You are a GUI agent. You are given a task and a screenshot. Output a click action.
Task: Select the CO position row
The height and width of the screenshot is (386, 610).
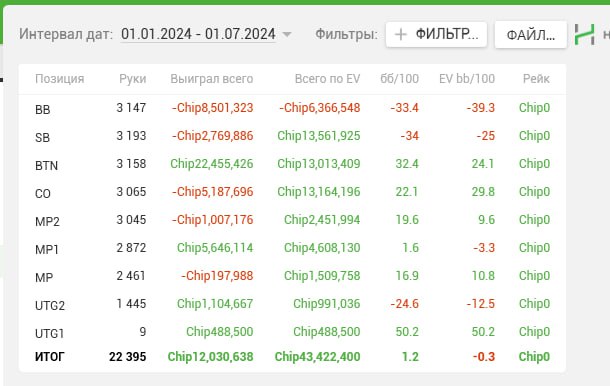pos(292,192)
